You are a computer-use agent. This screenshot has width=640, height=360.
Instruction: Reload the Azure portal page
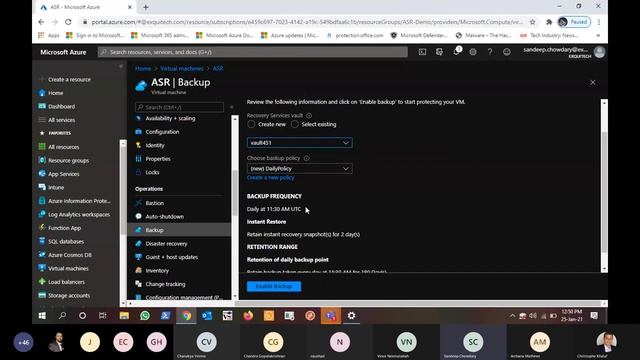[x=68, y=22]
